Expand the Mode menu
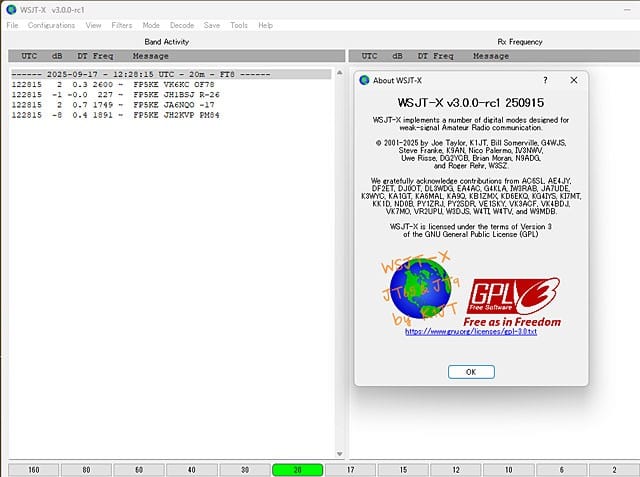The width and height of the screenshot is (640, 477). pos(151,24)
